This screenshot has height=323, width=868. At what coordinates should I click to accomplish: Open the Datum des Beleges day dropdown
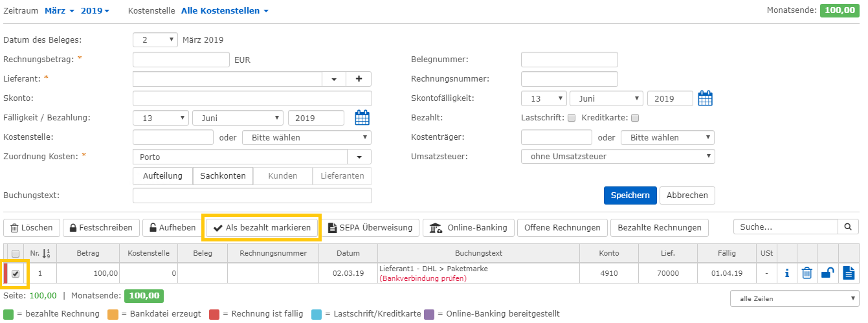[155, 40]
